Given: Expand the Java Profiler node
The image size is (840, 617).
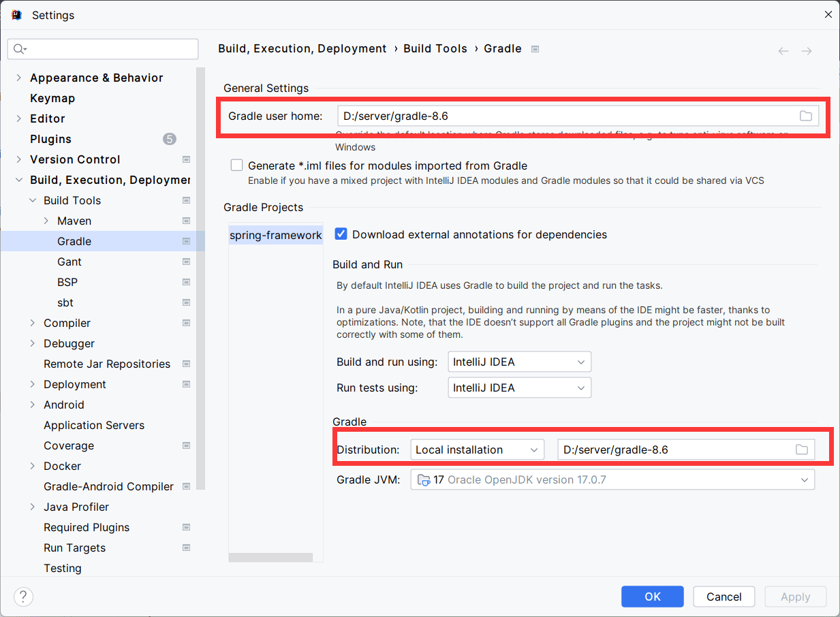Looking at the screenshot, I should [x=33, y=507].
